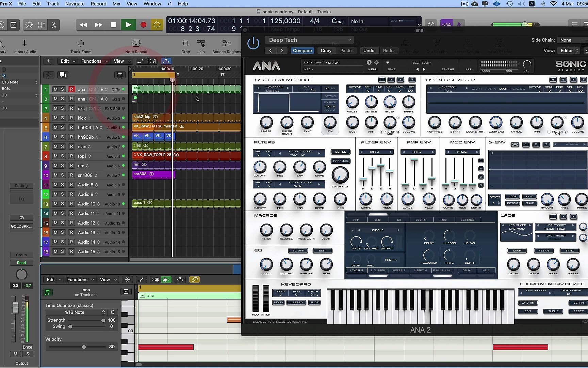Click the LEGATO keyboard button
Image resolution: width=588 pixels, height=368 pixels.
tap(296, 302)
